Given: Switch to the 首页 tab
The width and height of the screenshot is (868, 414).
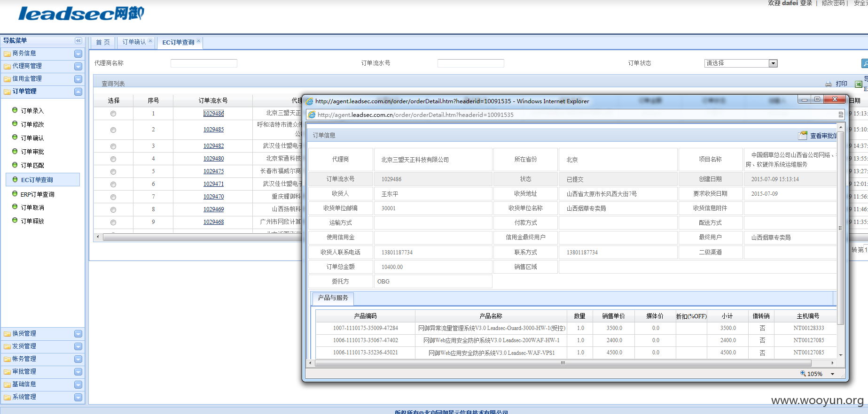Looking at the screenshot, I should 103,42.
